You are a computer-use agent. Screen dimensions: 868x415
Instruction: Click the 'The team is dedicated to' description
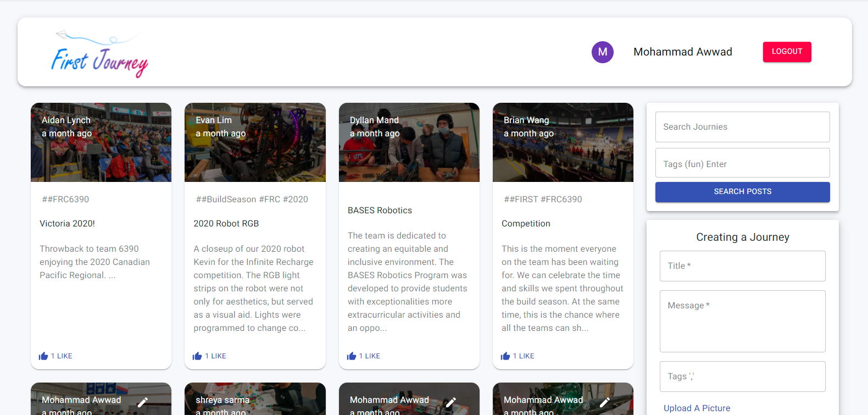408,282
